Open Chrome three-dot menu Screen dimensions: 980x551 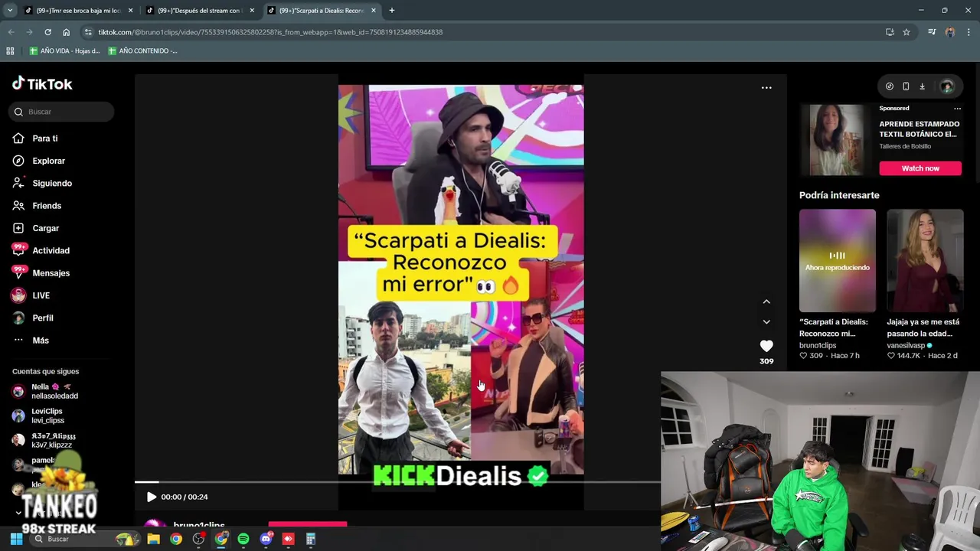tap(969, 32)
